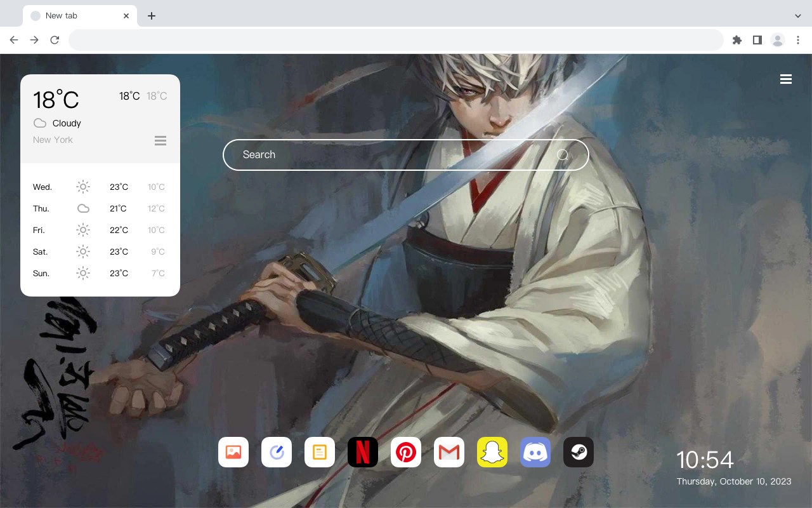812x508 pixels.
Task: Open the Steam shortcut
Action: (579, 452)
